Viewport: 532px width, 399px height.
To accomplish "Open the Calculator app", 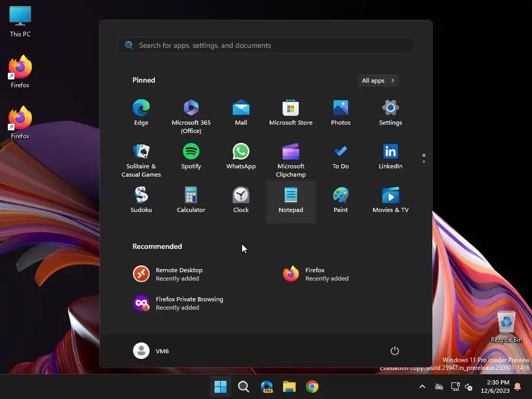I will tap(191, 200).
